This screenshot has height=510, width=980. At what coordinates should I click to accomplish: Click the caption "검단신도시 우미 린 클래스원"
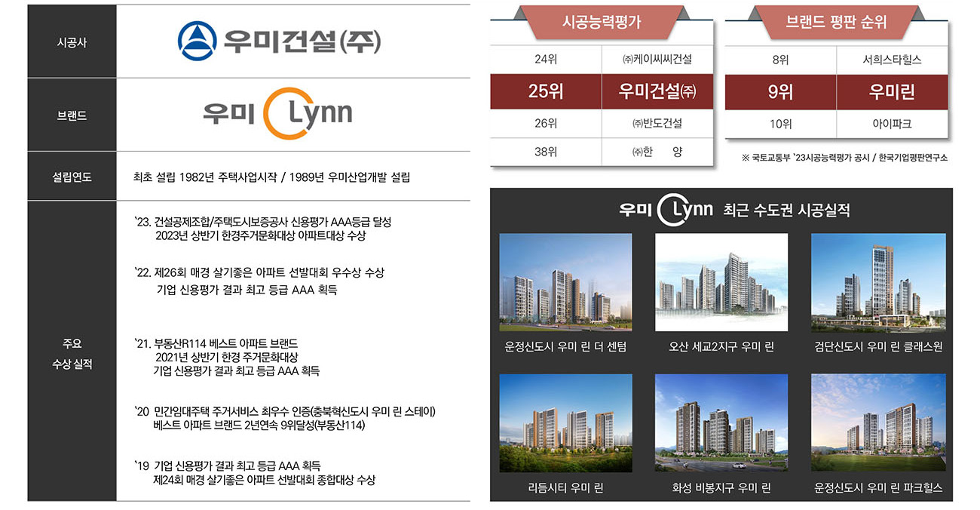[878, 347]
